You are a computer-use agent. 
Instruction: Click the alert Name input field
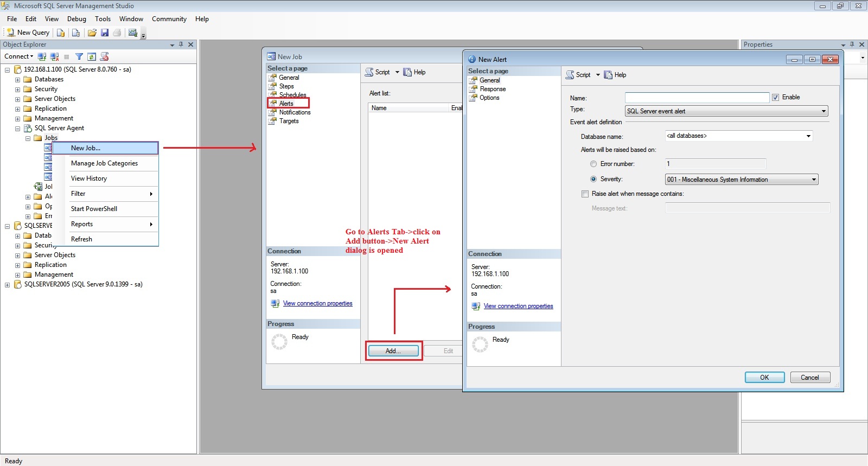coord(697,98)
